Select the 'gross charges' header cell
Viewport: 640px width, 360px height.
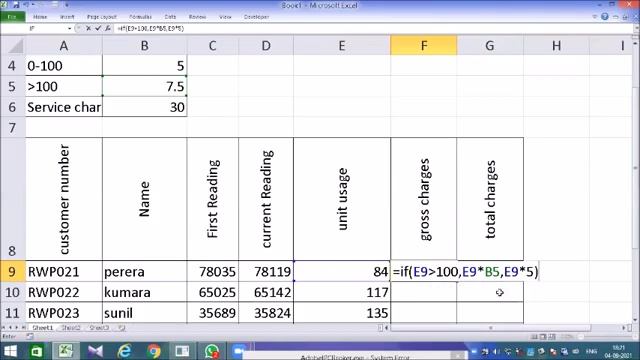(x=424, y=199)
